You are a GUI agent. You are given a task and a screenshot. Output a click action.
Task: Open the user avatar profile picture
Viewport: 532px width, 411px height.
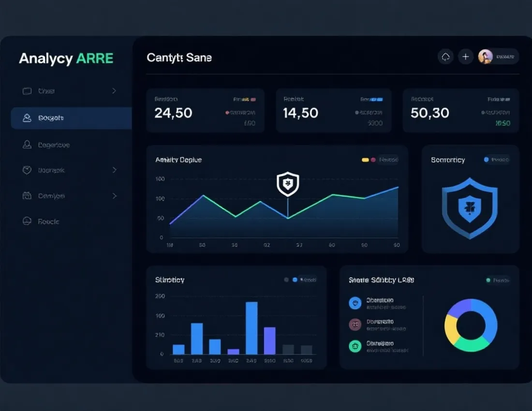pyautogui.click(x=486, y=57)
